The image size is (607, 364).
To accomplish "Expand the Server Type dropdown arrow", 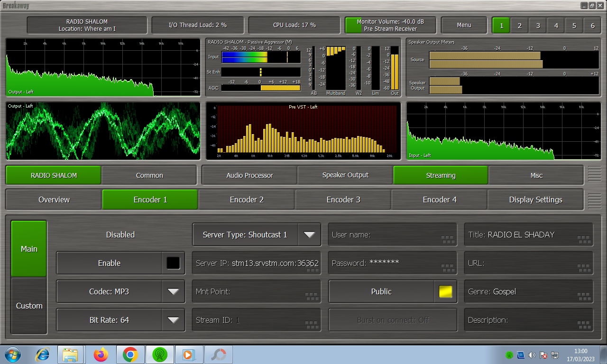I will click(x=309, y=235).
